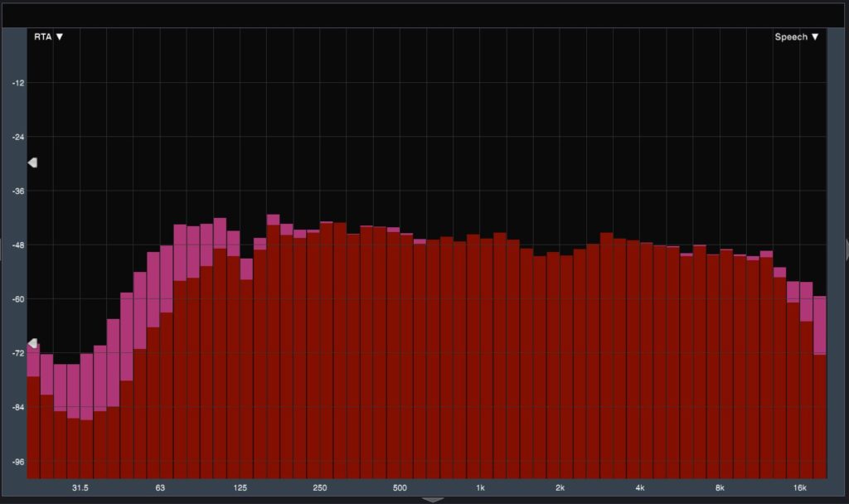Click the 4k frequency label
This screenshot has width=849, height=504.
(640, 488)
